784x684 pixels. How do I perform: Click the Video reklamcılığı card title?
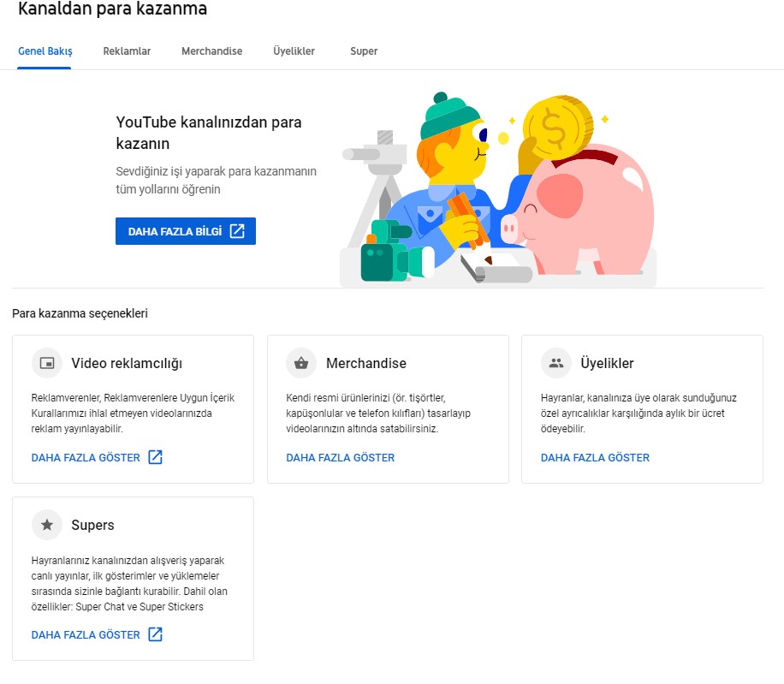(127, 364)
